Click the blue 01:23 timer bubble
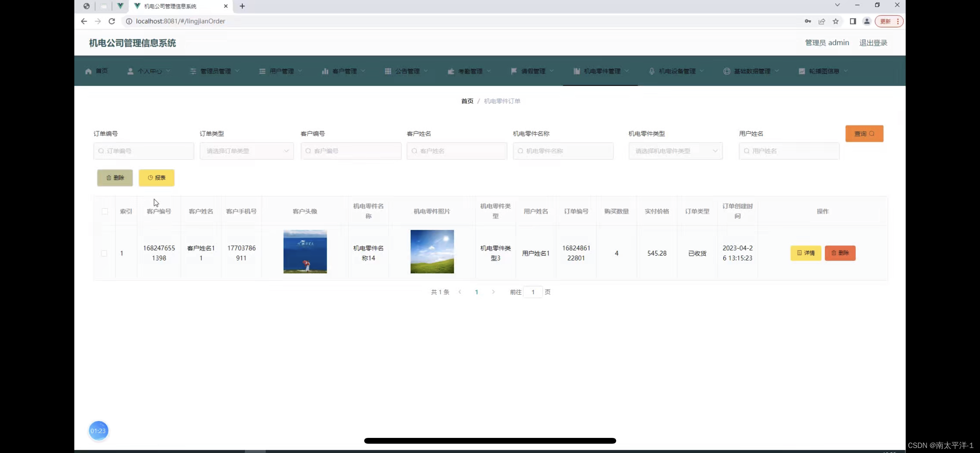 (x=98, y=431)
